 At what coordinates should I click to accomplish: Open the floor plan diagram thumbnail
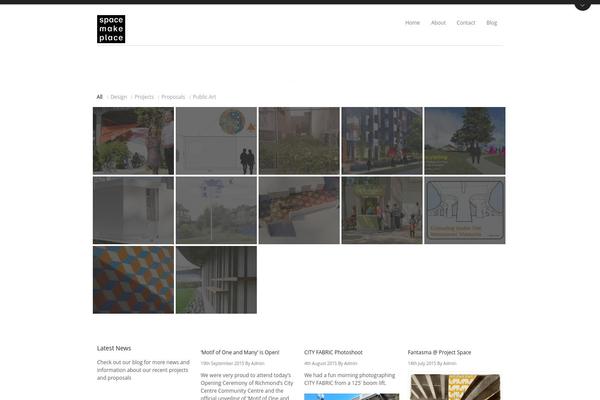click(465, 210)
